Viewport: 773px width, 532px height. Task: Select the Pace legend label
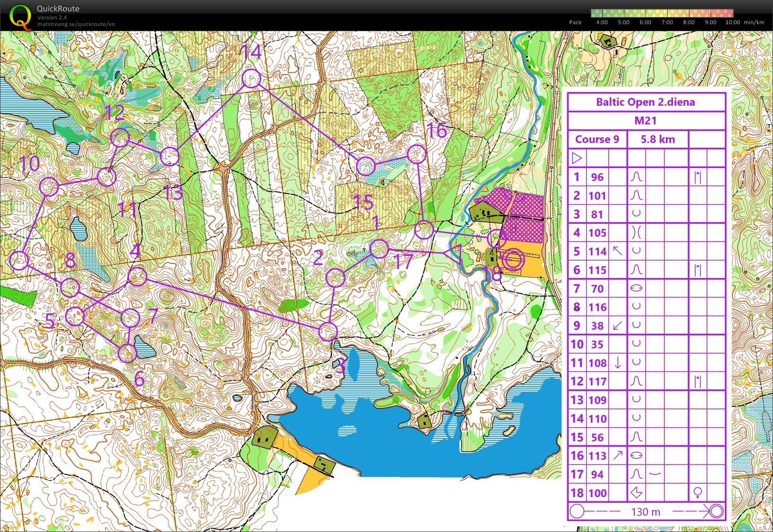[x=575, y=22]
